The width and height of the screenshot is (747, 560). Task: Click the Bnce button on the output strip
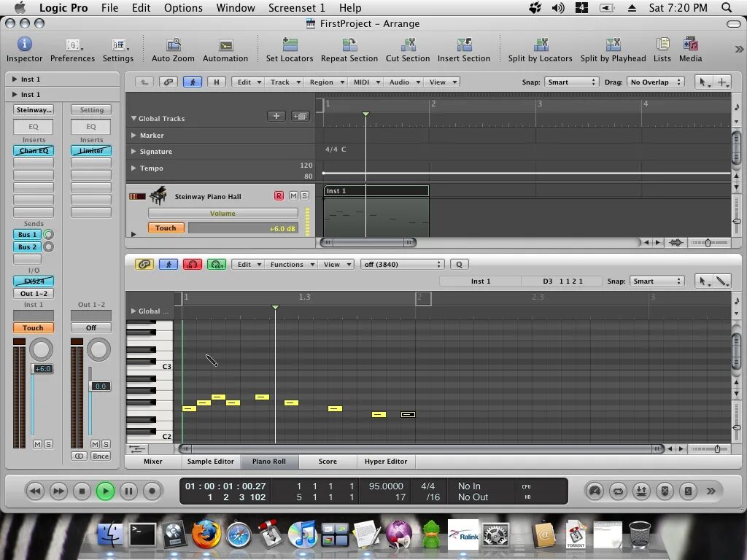pyautogui.click(x=101, y=456)
